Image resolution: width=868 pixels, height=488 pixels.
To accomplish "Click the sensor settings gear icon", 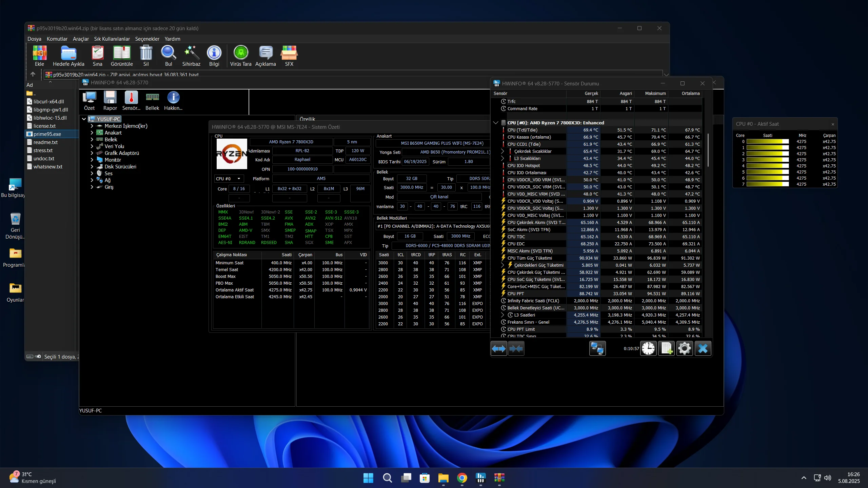I will (684, 348).
